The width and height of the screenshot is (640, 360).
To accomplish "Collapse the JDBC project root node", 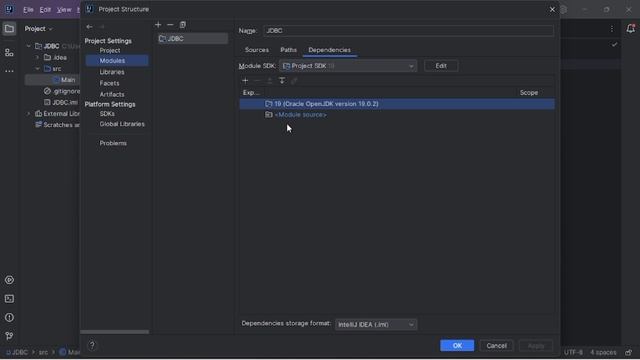I will [x=29, y=46].
